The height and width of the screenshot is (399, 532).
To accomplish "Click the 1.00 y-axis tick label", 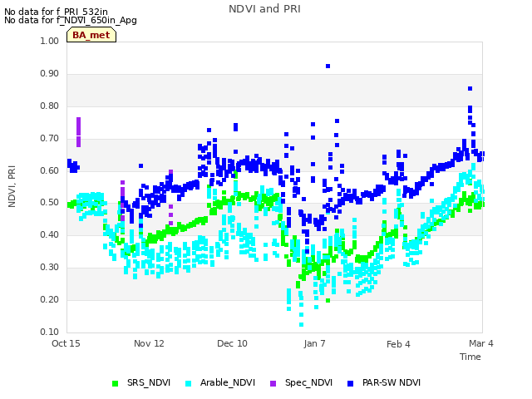I will (x=50, y=41).
